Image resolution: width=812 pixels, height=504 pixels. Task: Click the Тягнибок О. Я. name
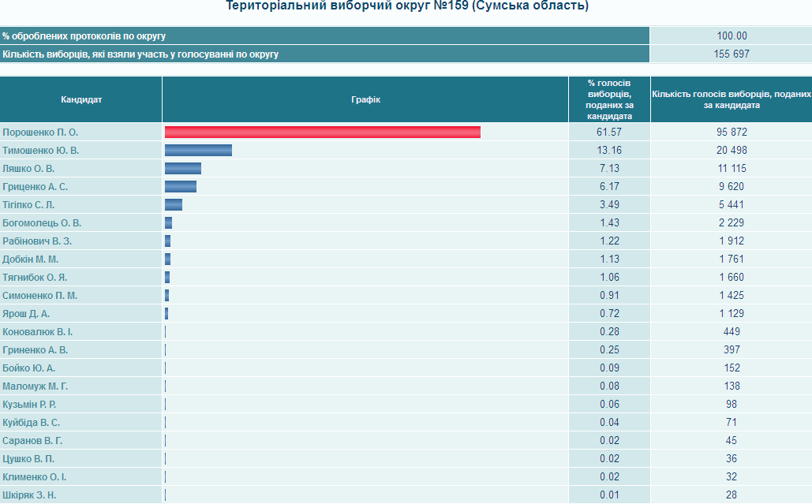[35, 278]
